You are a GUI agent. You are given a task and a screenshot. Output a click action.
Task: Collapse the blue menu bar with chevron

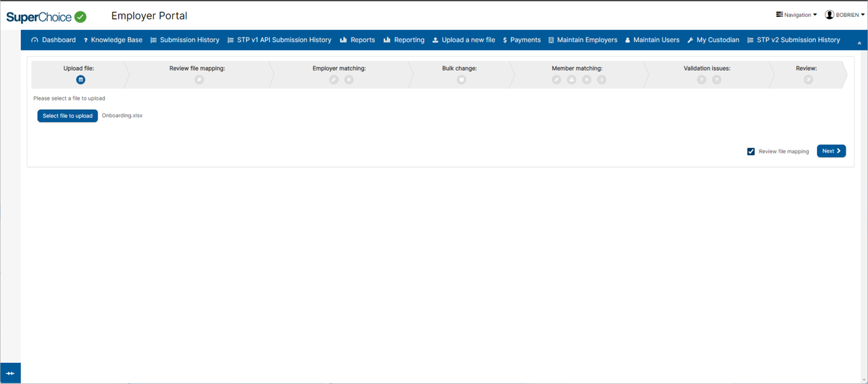(x=859, y=43)
